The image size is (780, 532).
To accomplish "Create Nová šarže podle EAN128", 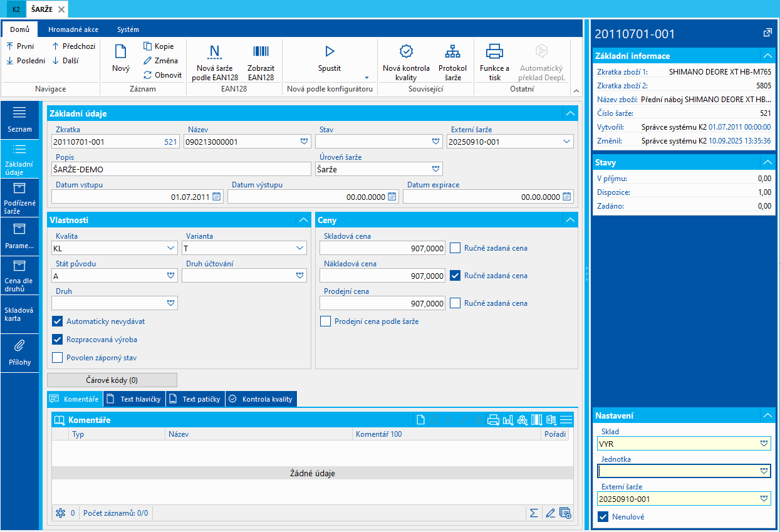I will pos(215,63).
